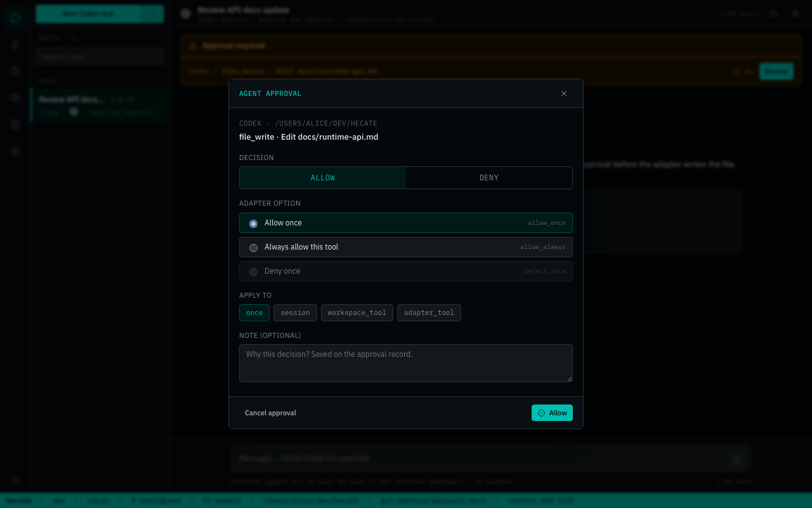Choose Always allow this tool option

pyautogui.click(x=406, y=247)
